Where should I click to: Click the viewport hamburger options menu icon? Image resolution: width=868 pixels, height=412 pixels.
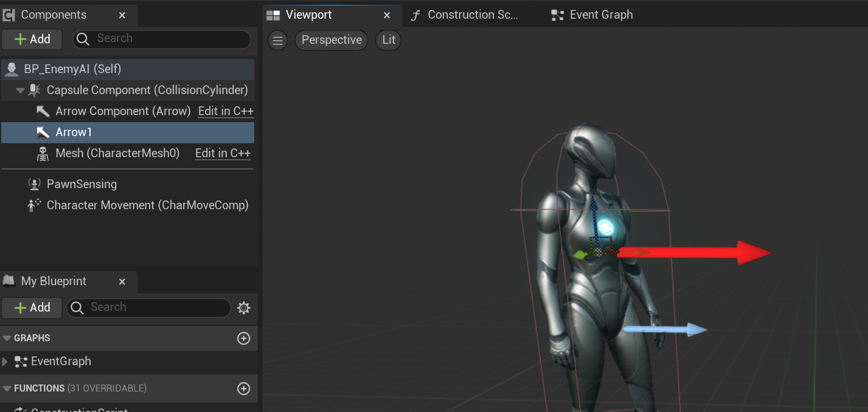[278, 40]
